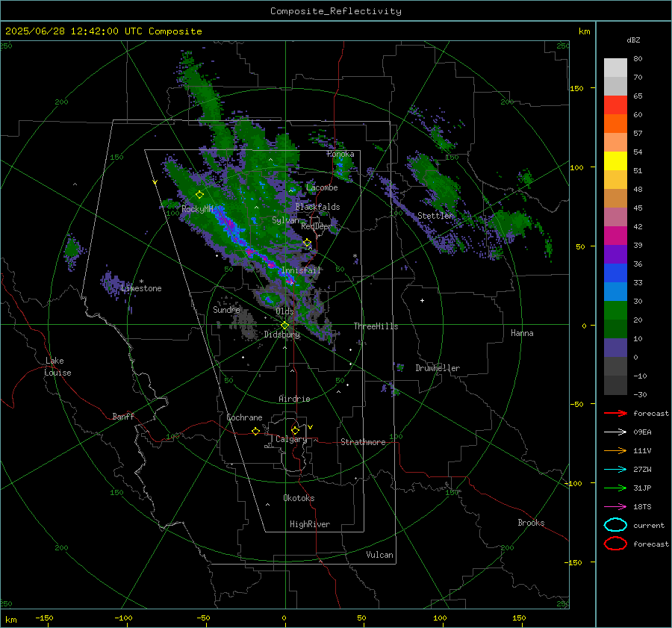Click the cyan 27ZW arrow legend icon
672x628 pixels.
coord(615,470)
